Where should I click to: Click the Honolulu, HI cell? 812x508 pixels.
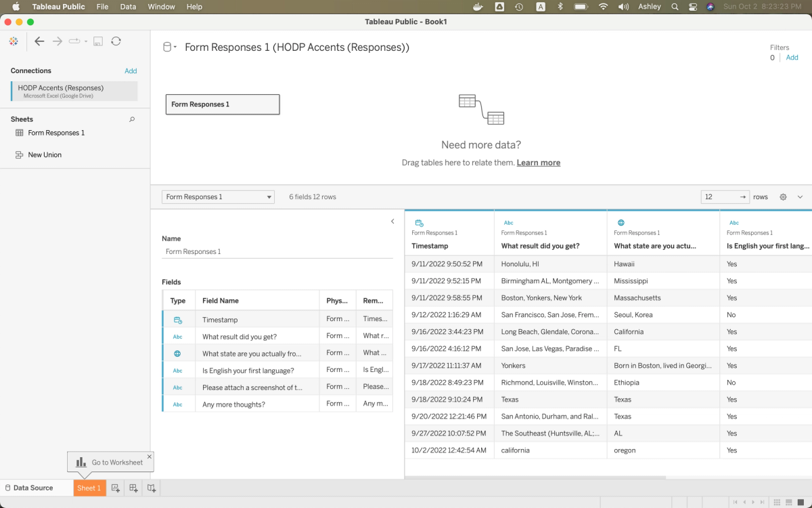coord(550,264)
